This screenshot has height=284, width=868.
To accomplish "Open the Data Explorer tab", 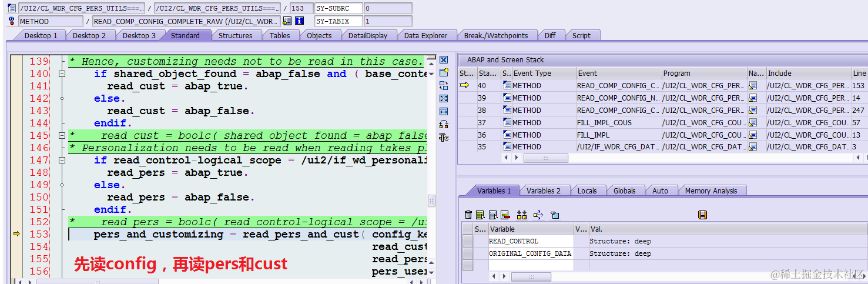I will point(425,35).
